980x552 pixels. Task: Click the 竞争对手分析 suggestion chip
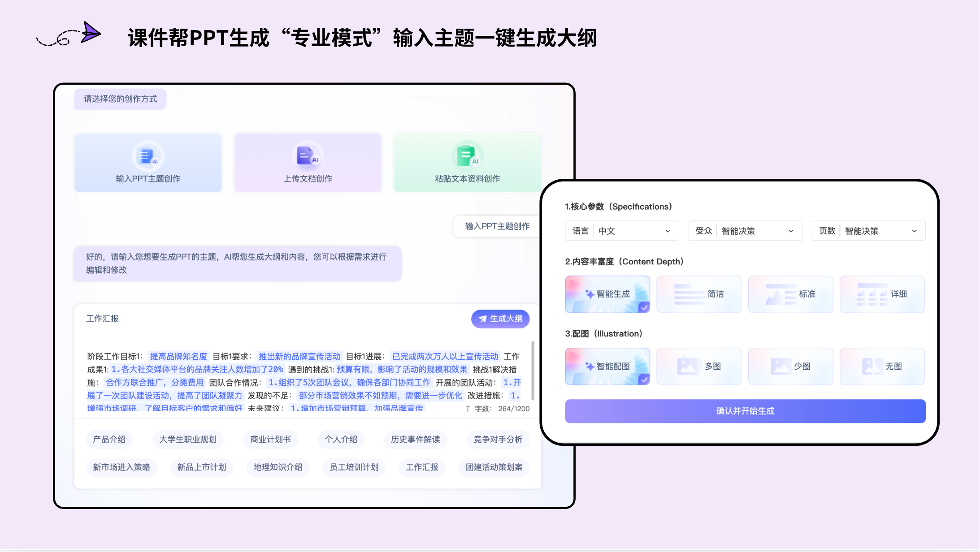(x=498, y=440)
